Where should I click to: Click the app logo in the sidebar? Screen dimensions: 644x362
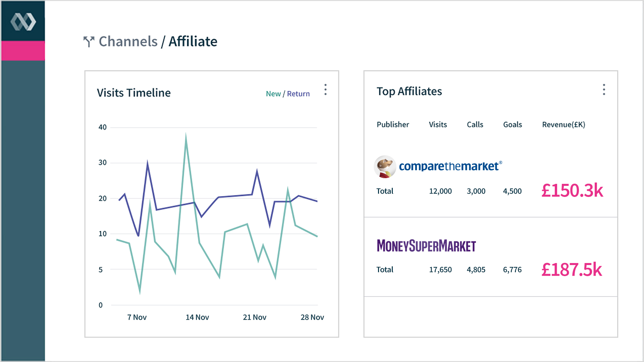(x=23, y=22)
